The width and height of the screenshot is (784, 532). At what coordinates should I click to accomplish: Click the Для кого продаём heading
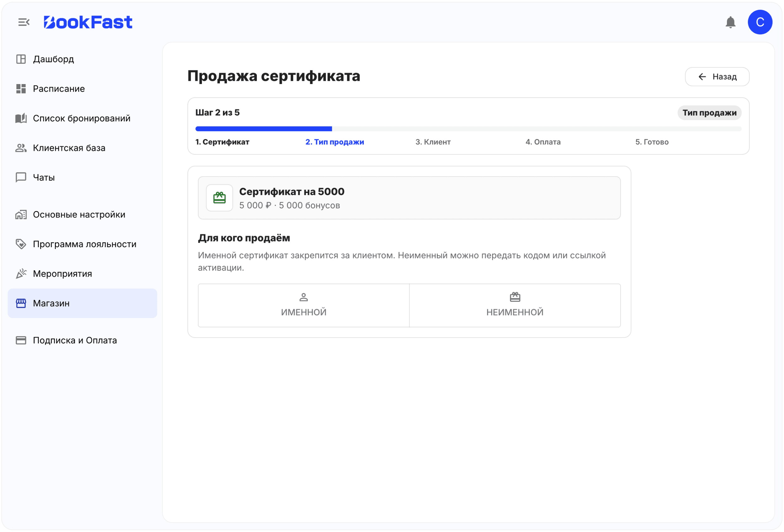pyautogui.click(x=244, y=238)
